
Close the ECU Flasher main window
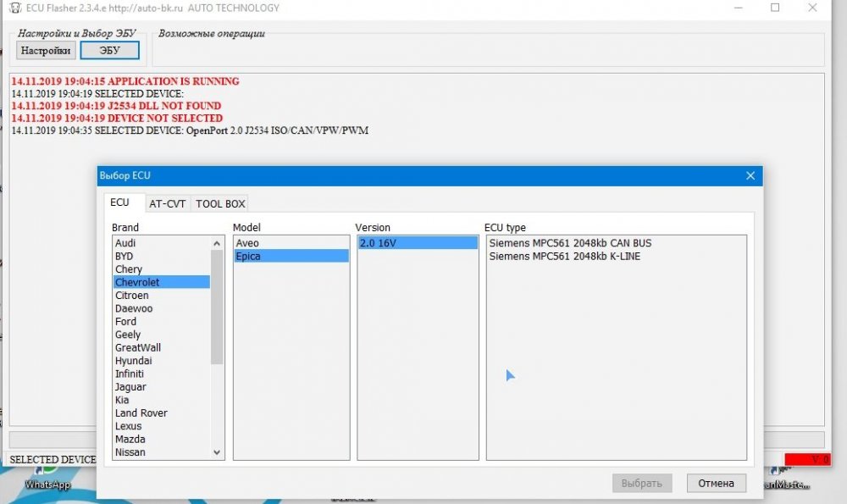tap(812, 8)
